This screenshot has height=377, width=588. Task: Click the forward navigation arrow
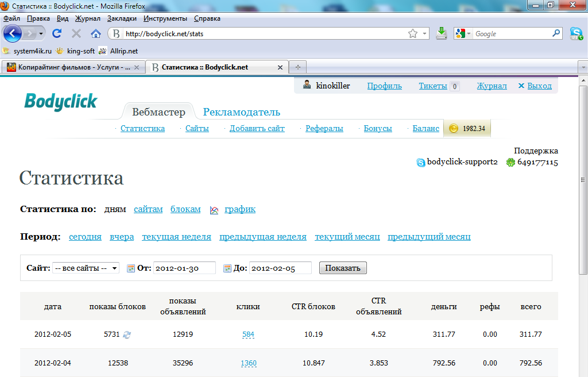click(29, 34)
